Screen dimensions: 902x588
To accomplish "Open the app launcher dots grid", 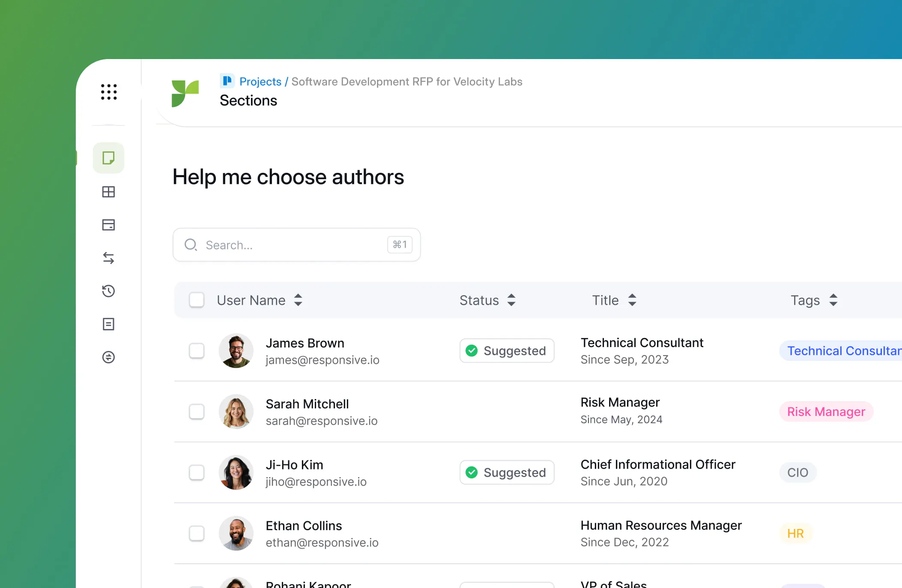I will tap(109, 92).
